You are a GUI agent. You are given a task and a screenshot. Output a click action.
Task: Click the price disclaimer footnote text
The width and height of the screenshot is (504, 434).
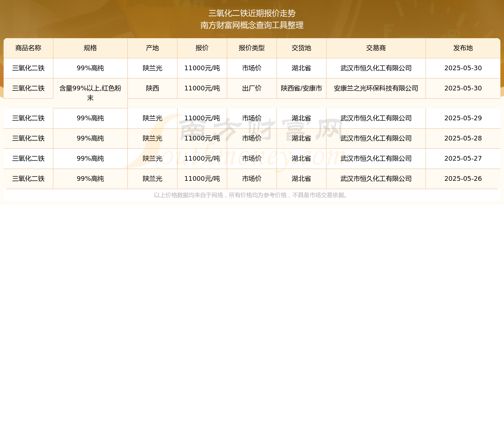coord(252,195)
